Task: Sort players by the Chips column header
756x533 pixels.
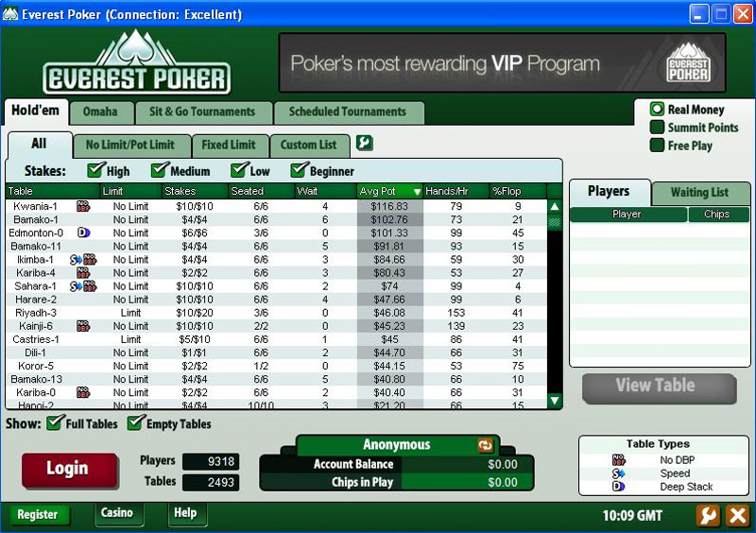Action: pyautogui.click(x=718, y=215)
